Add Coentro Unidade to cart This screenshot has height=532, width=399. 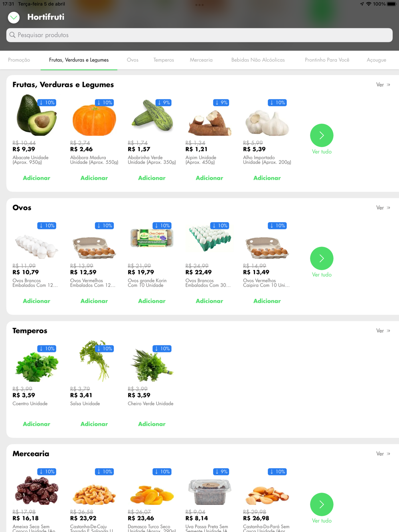pyautogui.click(x=36, y=424)
